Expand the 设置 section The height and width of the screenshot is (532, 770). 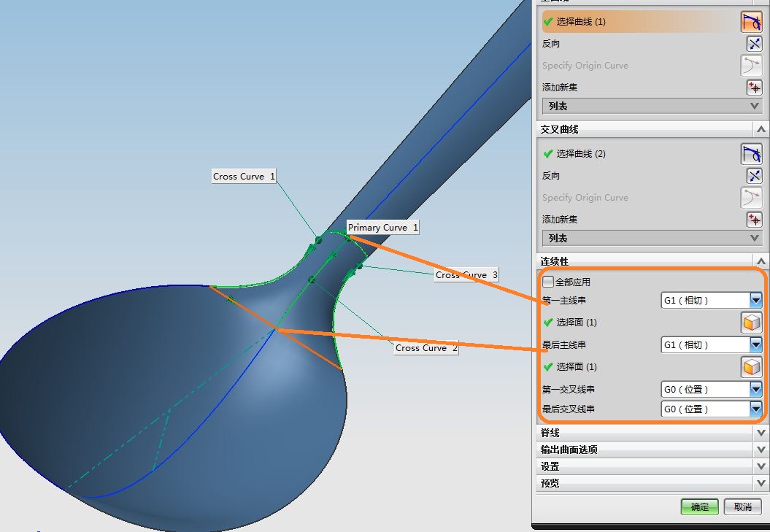point(761,466)
